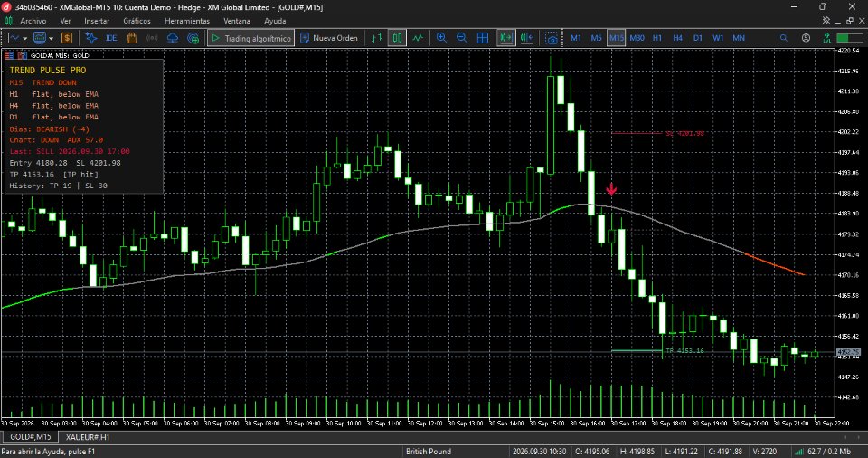The width and height of the screenshot is (868, 458).
Task: Zoom out on the chart
Action: point(462,38)
